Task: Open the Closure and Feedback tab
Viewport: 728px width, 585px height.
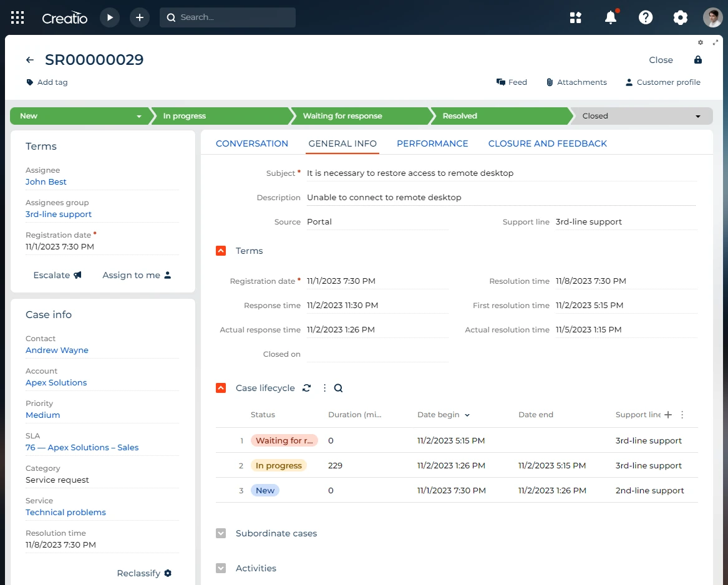Action: point(547,143)
